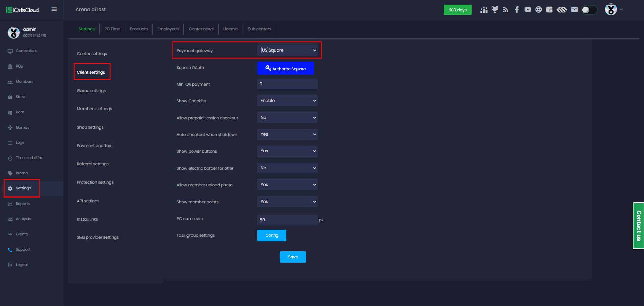Click the Save button
The height and width of the screenshot is (306, 644).
293,257
